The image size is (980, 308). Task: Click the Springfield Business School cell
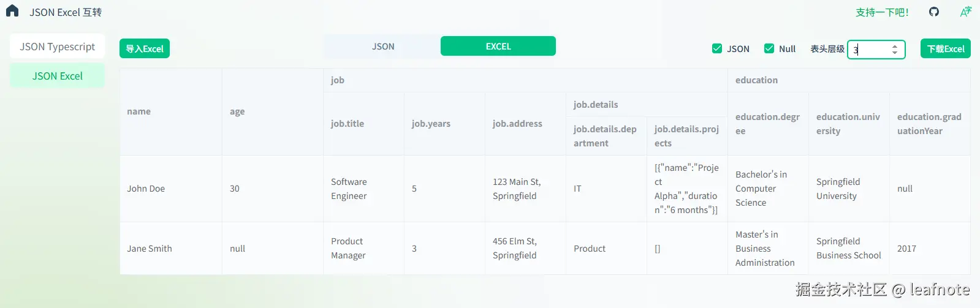coord(848,249)
